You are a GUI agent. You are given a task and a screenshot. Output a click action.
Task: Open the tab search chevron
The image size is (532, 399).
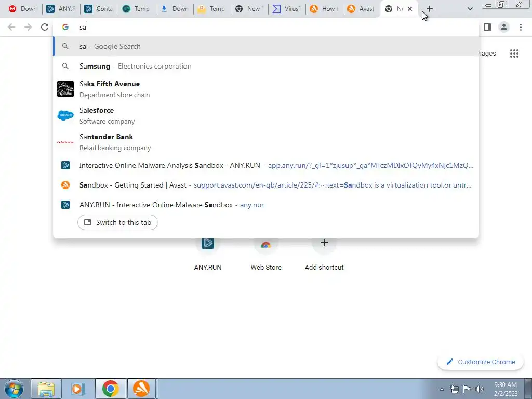coord(470,9)
